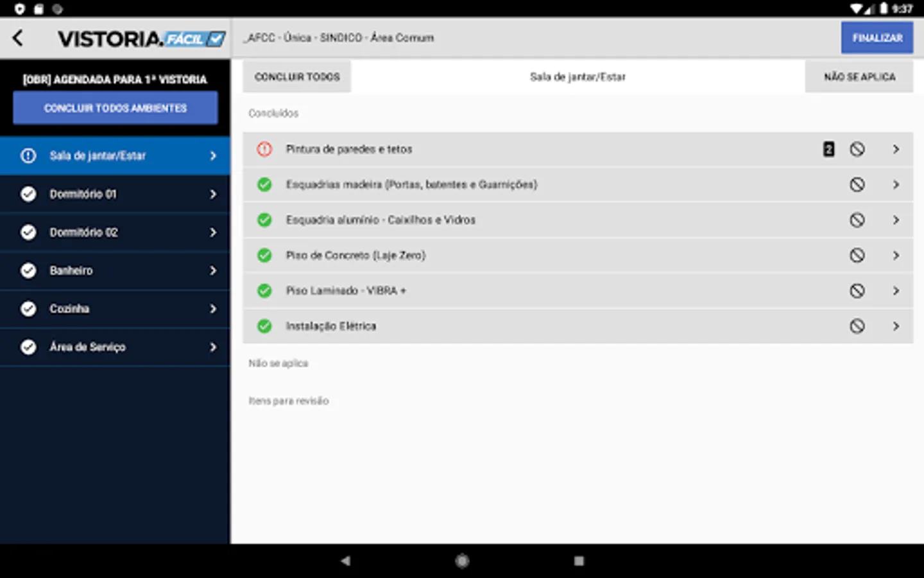Tap Android recent apps button
Image resolution: width=924 pixels, height=578 pixels.
pos(579,561)
